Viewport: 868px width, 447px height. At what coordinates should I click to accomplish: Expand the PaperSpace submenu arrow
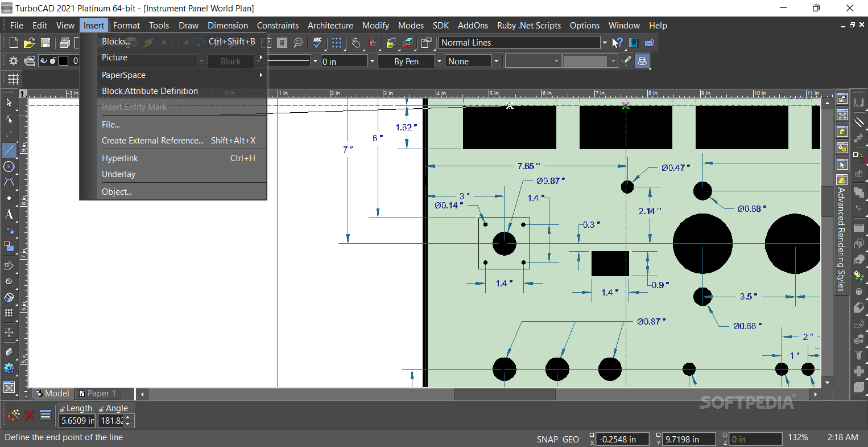coord(261,75)
